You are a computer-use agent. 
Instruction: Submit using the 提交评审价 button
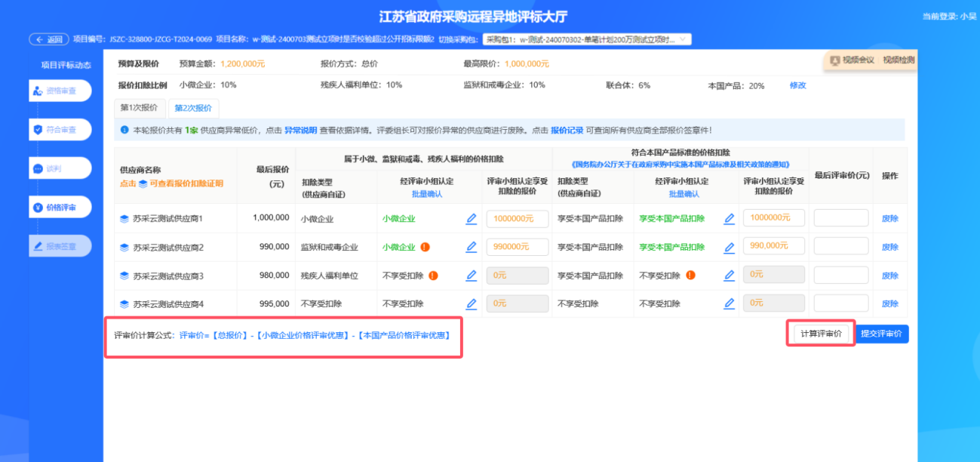[882, 334]
